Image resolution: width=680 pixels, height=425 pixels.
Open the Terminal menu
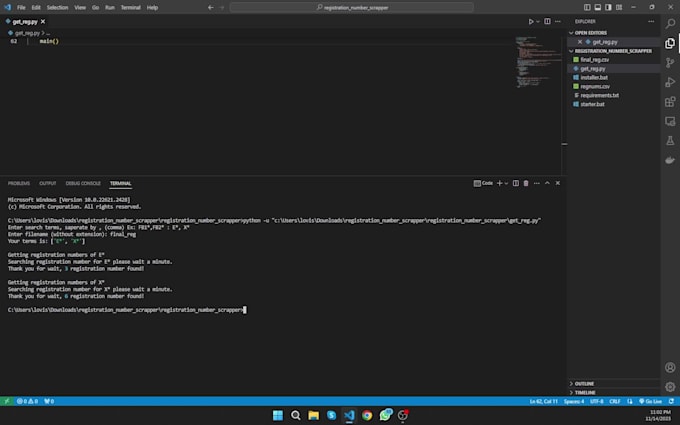click(x=131, y=7)
